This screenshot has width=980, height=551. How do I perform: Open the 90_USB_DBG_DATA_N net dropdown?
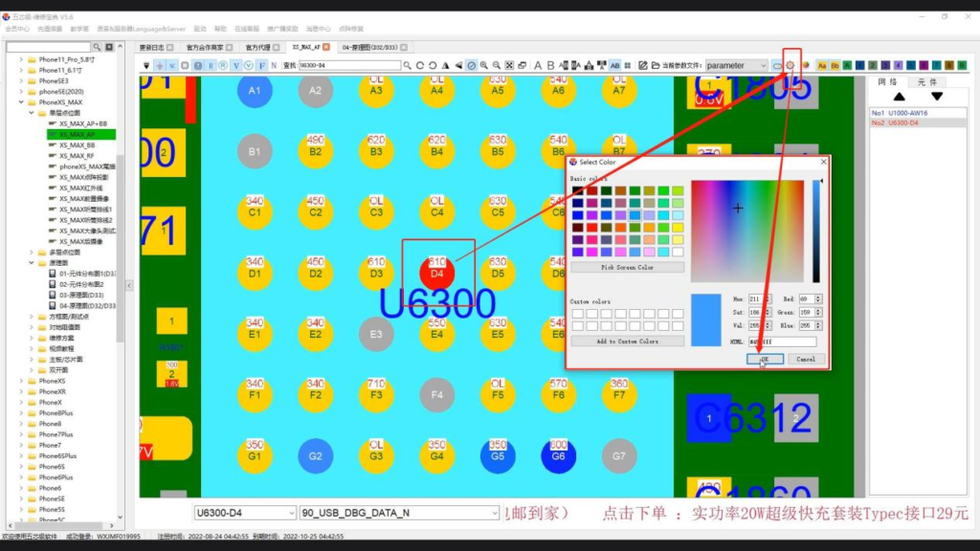[399, 513]
